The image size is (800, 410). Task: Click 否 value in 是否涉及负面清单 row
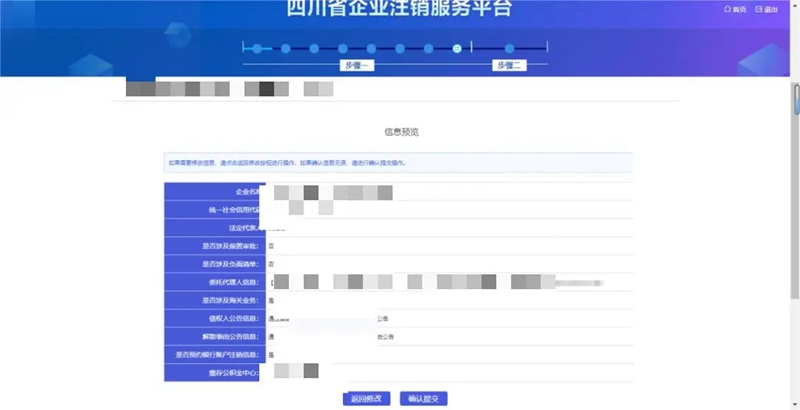(x=271, y=264)
